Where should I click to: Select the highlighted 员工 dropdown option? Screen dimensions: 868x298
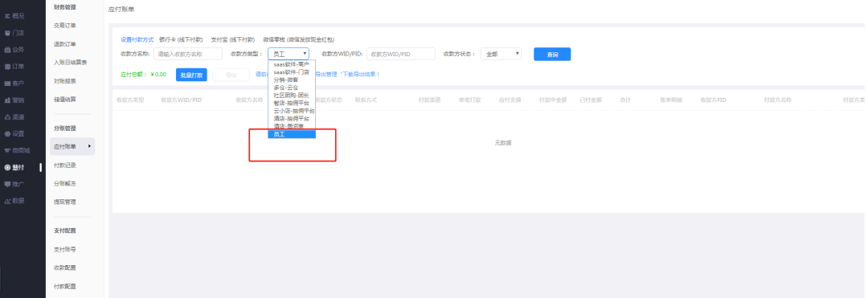tap(291, 134)
